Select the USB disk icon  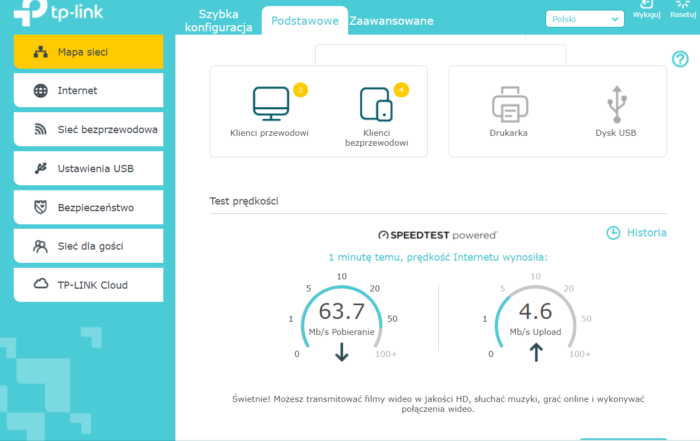click(x=614, y=104)
